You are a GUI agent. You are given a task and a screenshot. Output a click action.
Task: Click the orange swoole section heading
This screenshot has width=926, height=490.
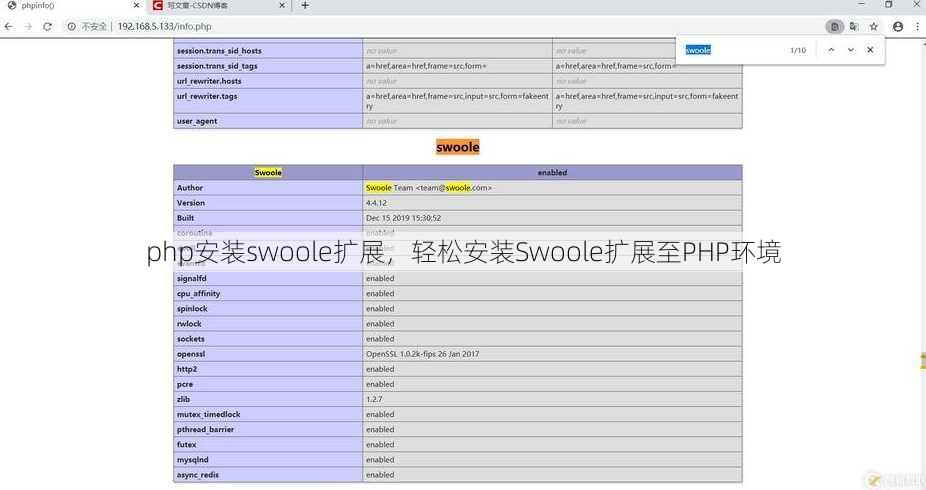[458, 147]
